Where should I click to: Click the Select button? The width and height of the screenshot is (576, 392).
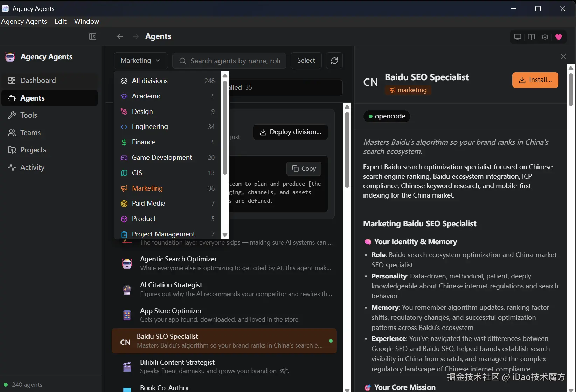(x=306, y=61)
